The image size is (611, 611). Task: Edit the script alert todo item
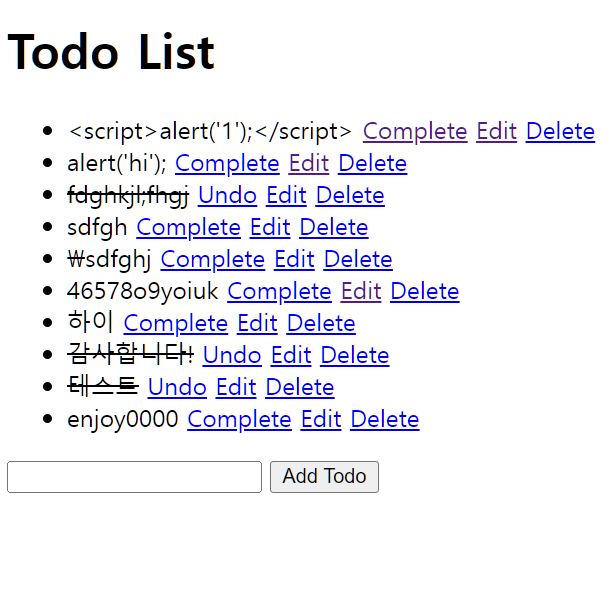tap(496, 132)
